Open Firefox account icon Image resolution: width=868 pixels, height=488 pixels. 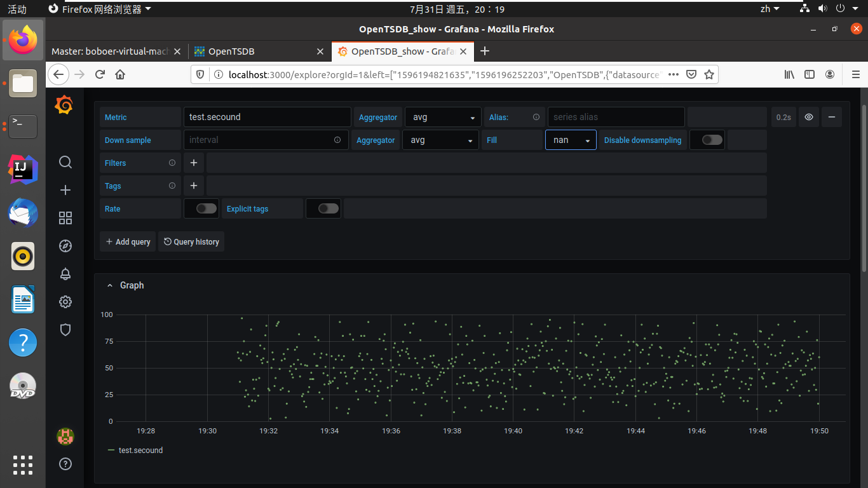point(830,74)
